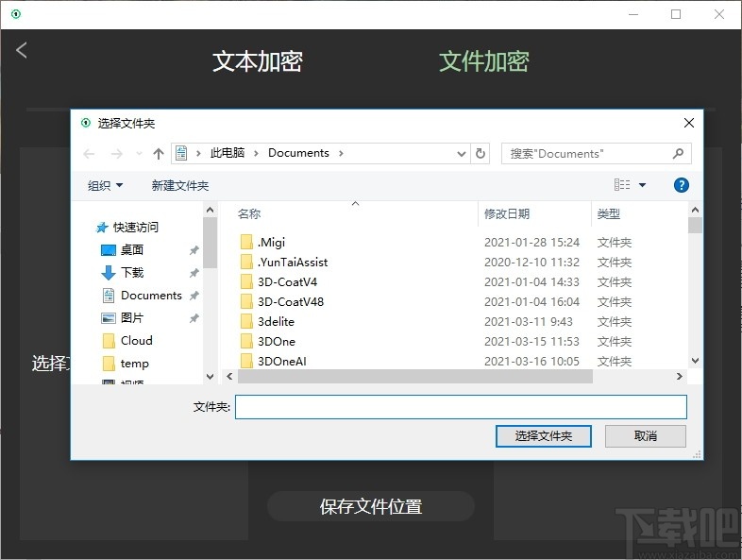Screen dimensions: 742x560
Task: Select 图片 in the navigation pane
Action: 122,318
